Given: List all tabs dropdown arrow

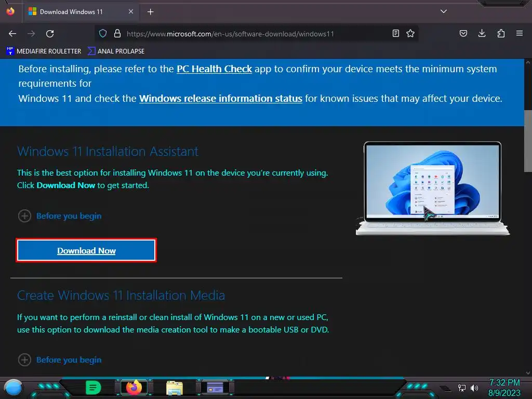Looking at the screenshot, I should 444,11.
